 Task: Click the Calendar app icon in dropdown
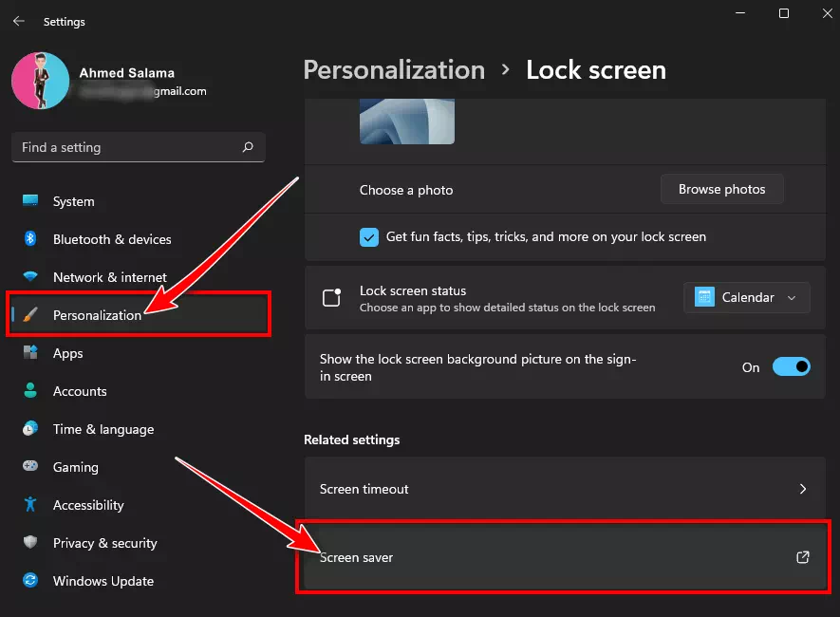tap(704, 297)
